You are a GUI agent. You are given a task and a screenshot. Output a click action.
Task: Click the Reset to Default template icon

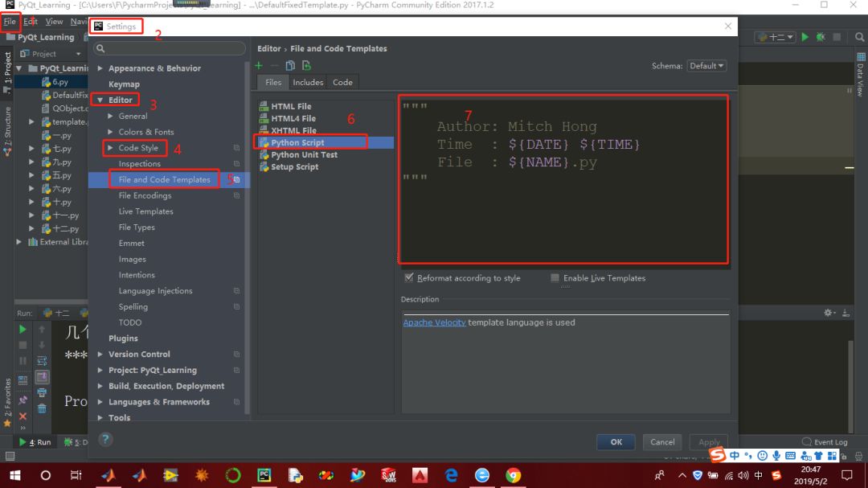click(x=306, y=65)
